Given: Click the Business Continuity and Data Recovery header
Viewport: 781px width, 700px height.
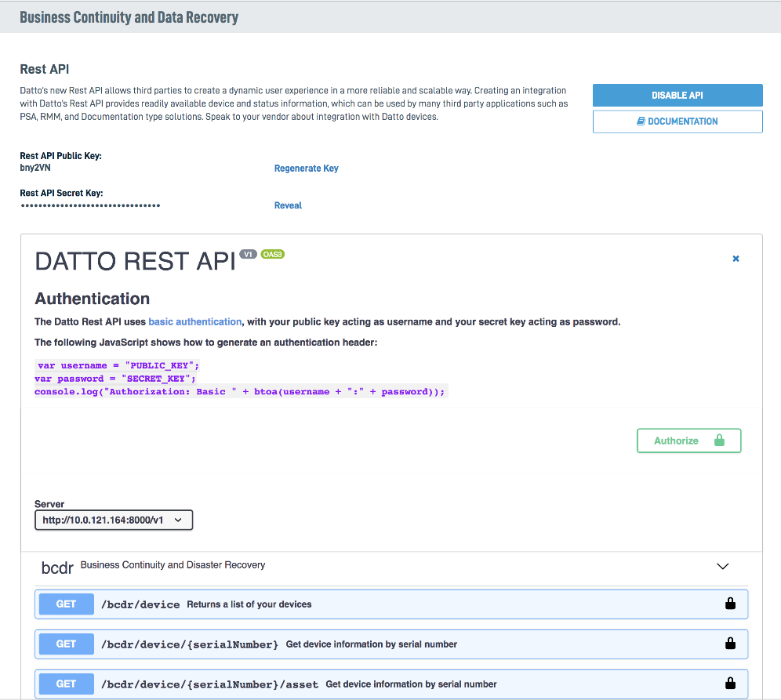Looking at the screenshot, I should click(x=129, y=16).
